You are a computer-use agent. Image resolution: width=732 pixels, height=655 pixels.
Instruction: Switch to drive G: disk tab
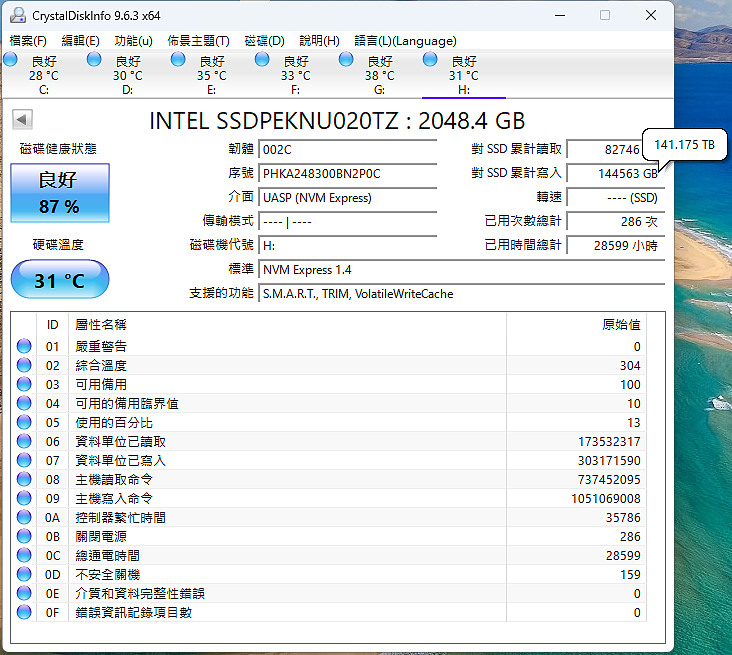(380, 75)
